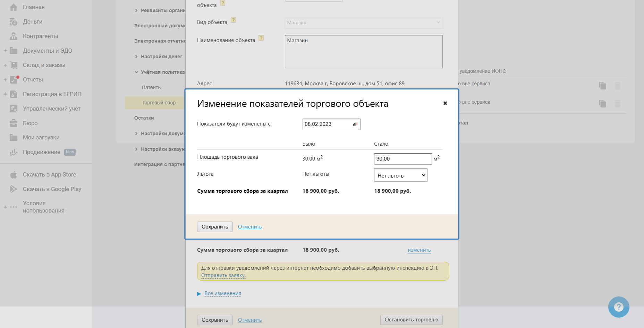
Task: Expand the Все изменения section
Action: (x=222, y=293)
